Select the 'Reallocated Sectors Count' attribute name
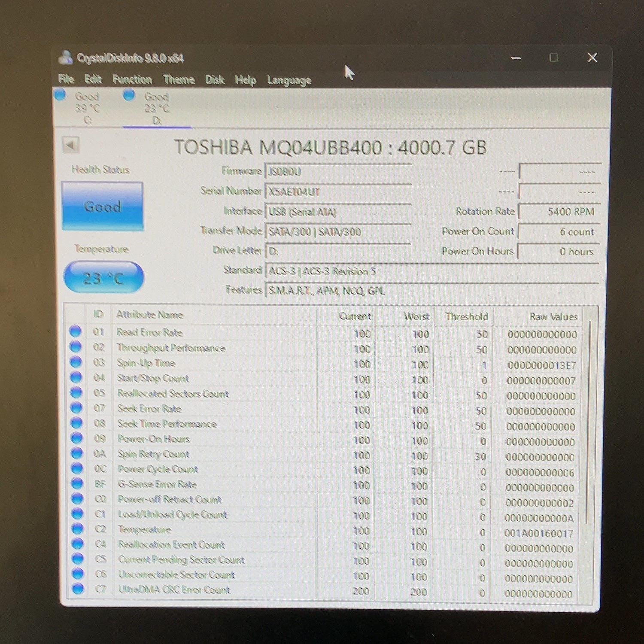The height and width of the screenshot is (644, 644). (173, 393)
